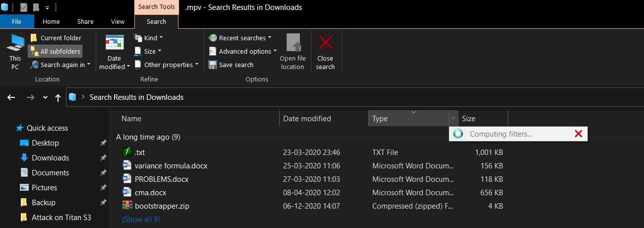Open Recent searches dropdown
Image resolution: width=644 pixels, height=228 pixels.
(240, 38)
